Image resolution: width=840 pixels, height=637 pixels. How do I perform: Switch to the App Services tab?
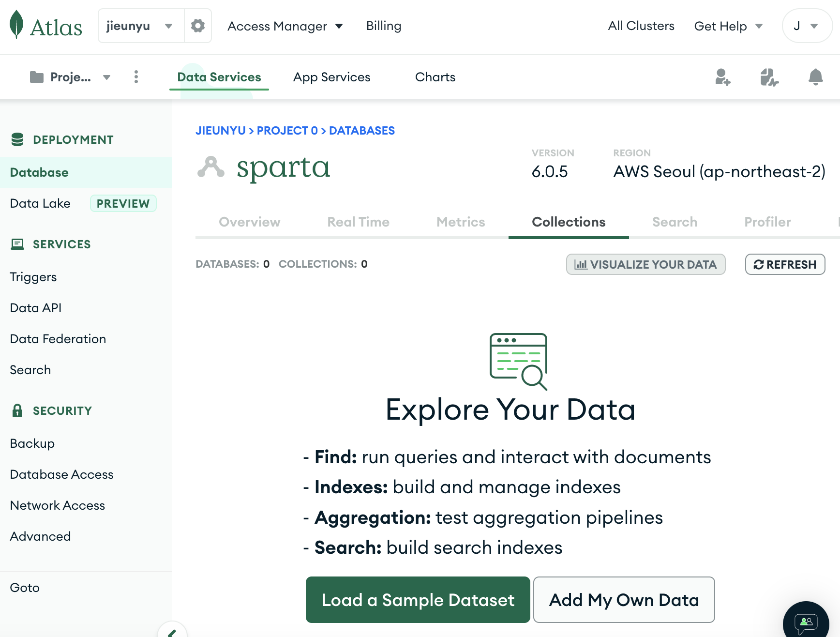[x=332, y=77]
